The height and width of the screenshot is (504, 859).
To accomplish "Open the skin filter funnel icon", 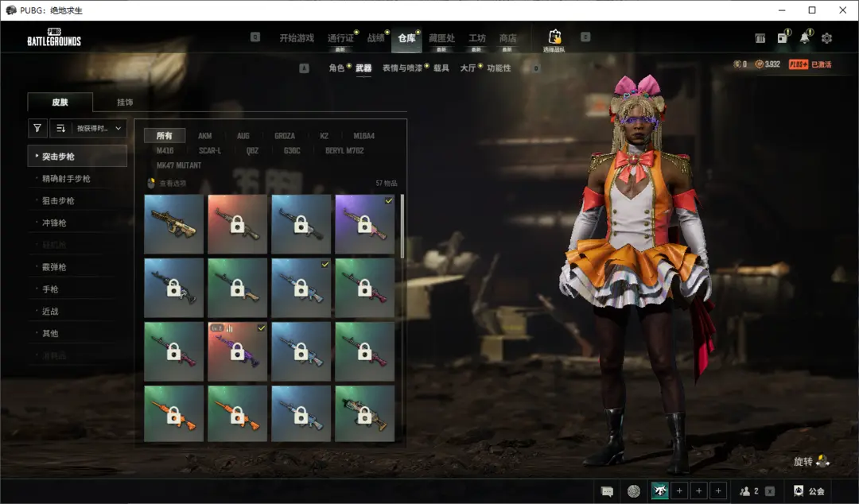I will (x=37, y=128).
